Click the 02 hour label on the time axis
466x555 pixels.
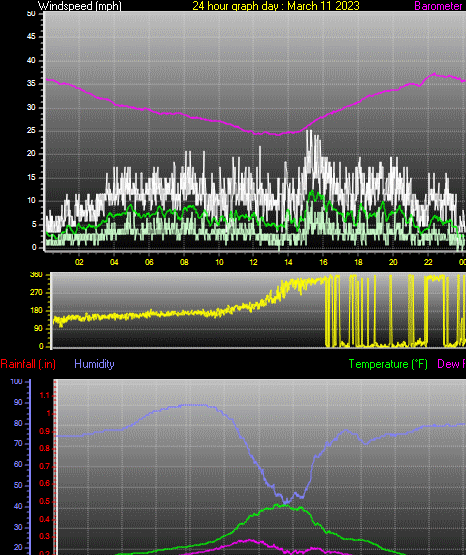[x=79, y=262]
